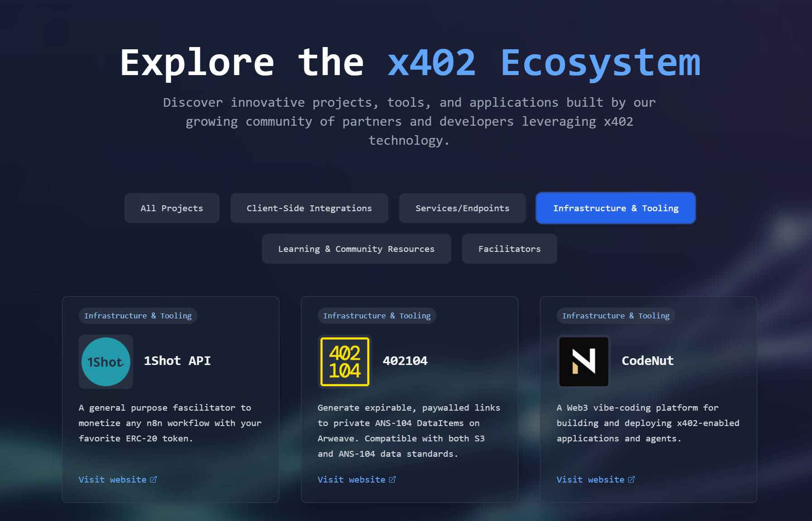812x521 pixels.
Task: Select the Facilitators filter
Action: click(x=510, y=249)
